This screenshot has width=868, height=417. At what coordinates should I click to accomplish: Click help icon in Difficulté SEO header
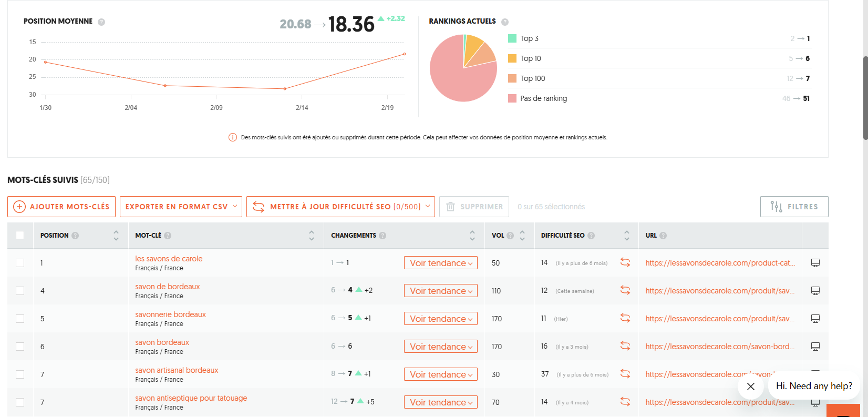point(591,236)
